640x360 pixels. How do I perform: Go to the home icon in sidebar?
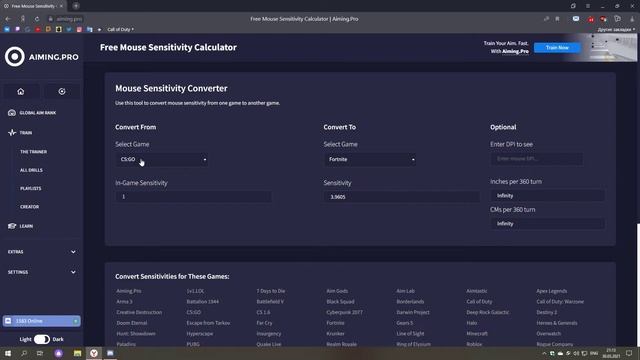21,91
